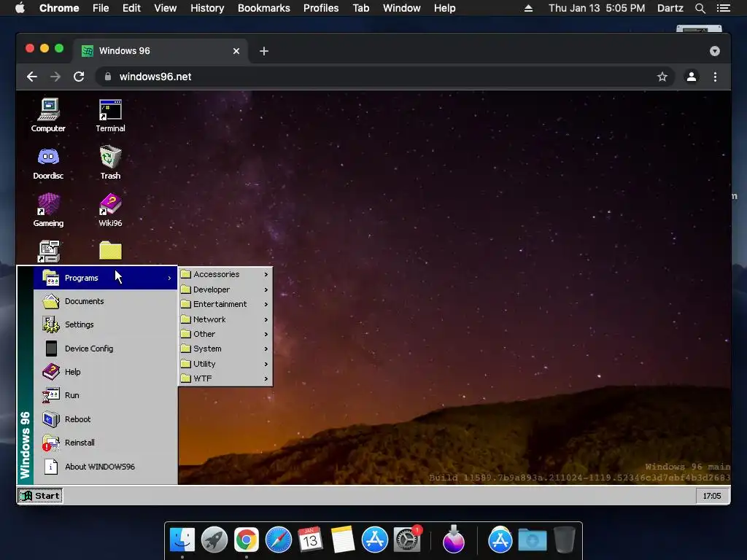Open Spotlight search in menu bar
The height and width of the screenshot is (560, 747).
coord(700,8)
